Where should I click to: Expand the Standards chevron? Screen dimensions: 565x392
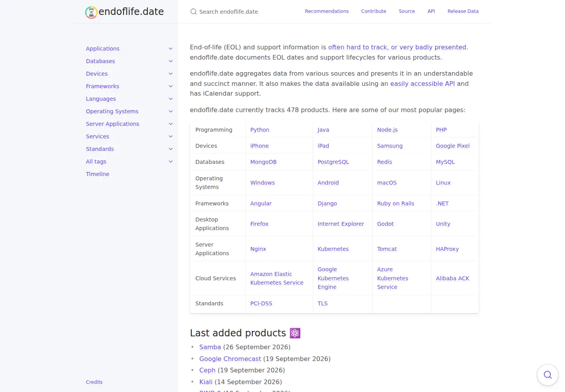[171, 149]
